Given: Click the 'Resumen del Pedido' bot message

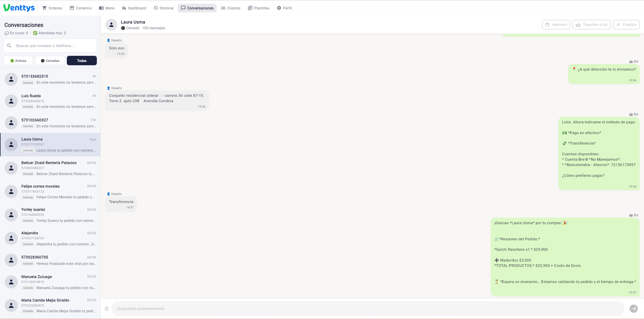Looking at the screenshot, I should [x=565, y=257].
